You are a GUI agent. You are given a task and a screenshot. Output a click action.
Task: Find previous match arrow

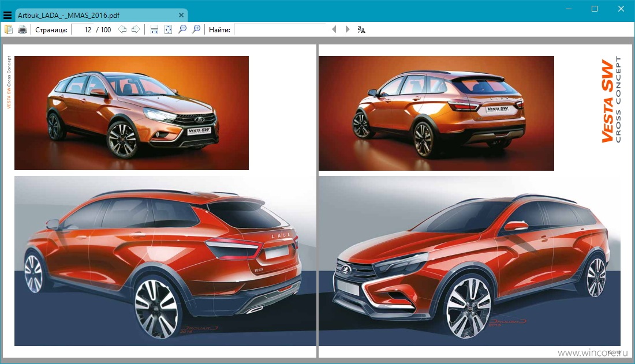click(334, 29)
